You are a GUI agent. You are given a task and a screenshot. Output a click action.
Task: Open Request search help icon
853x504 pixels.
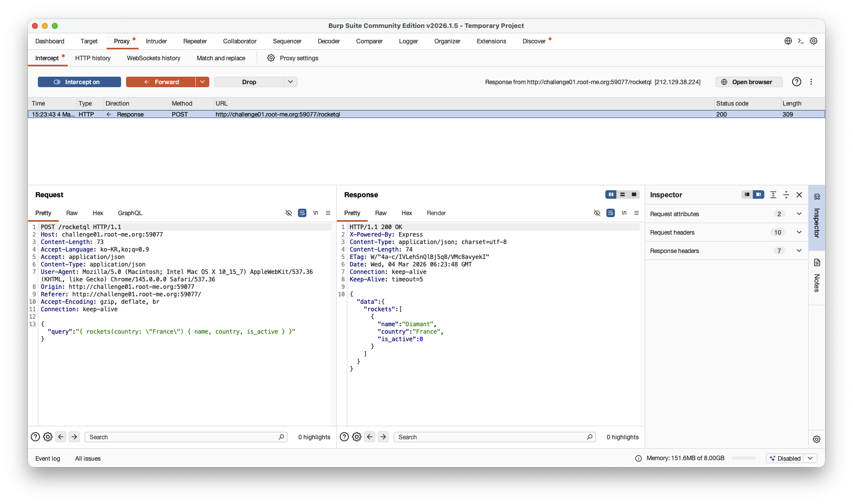[x=35, y=437]
